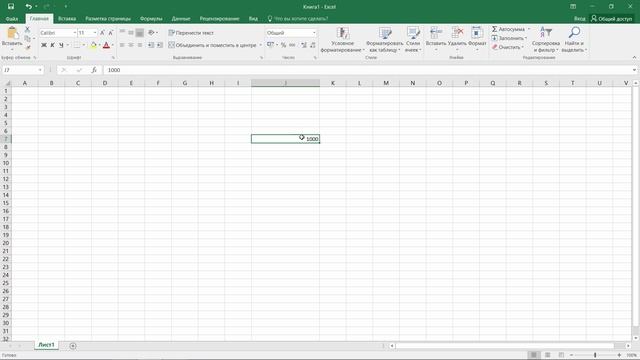Toggle italic (К) formatting
Screen dimensions: 640x360
52,45
